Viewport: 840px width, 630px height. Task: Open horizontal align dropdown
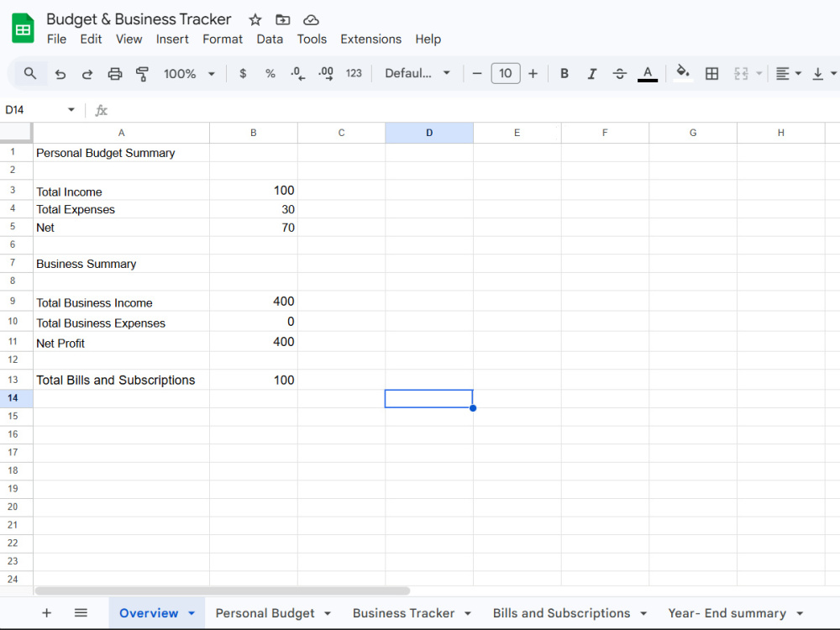click(x=788, y=73)
